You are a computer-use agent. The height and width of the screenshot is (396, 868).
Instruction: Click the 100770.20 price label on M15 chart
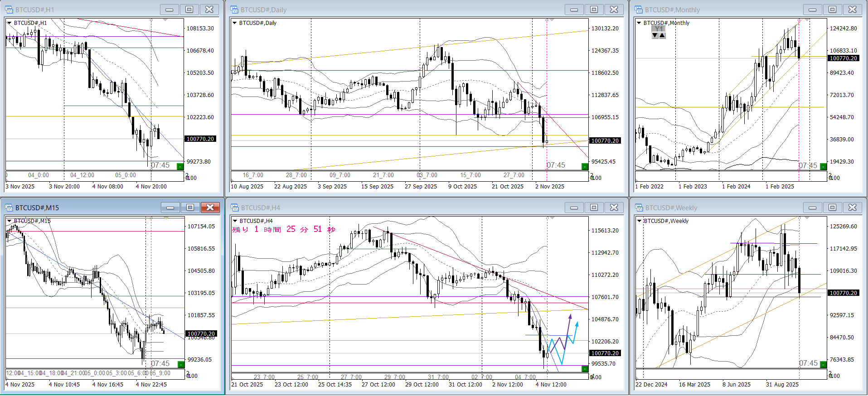click(x=201, y=333)
